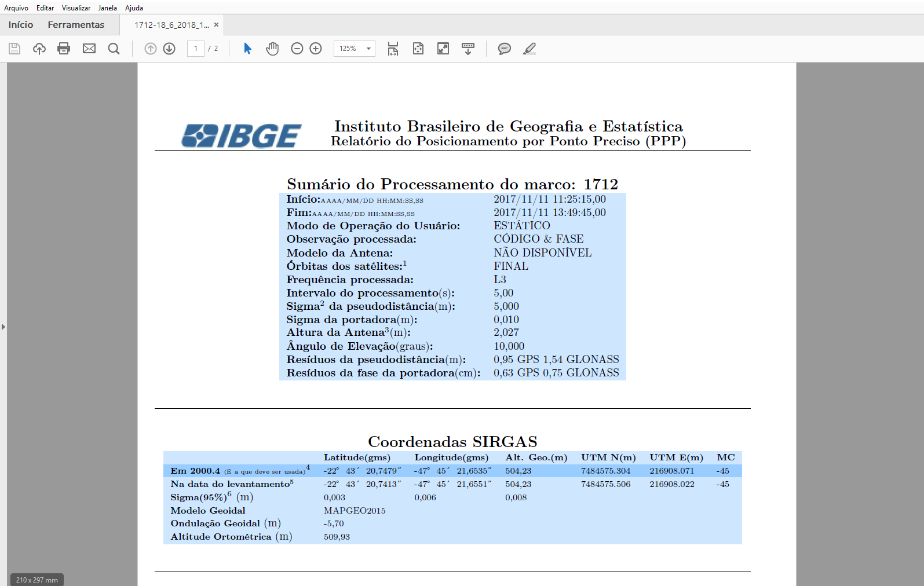The height and width of the screenshot is (586, 924).
Task: Click the Save file icon
Action: click(x=14, y=49)
